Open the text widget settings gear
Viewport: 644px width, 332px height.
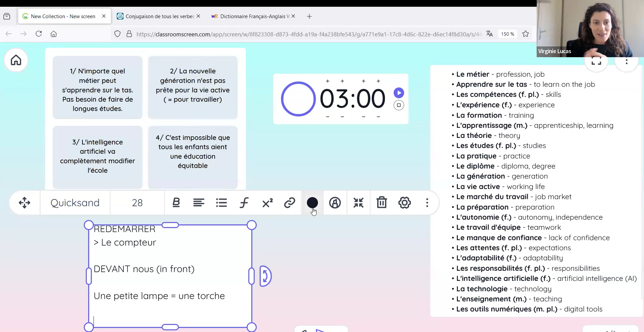pyautogui.click(x=404, y=203)
